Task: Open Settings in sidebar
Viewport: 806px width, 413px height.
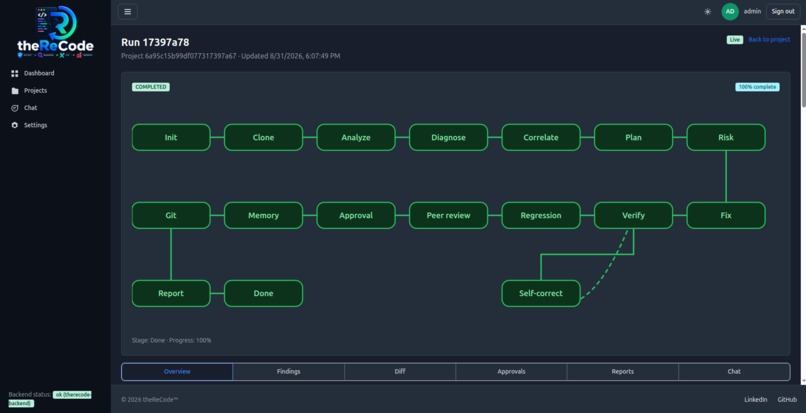Action: [x=35, y=125]
